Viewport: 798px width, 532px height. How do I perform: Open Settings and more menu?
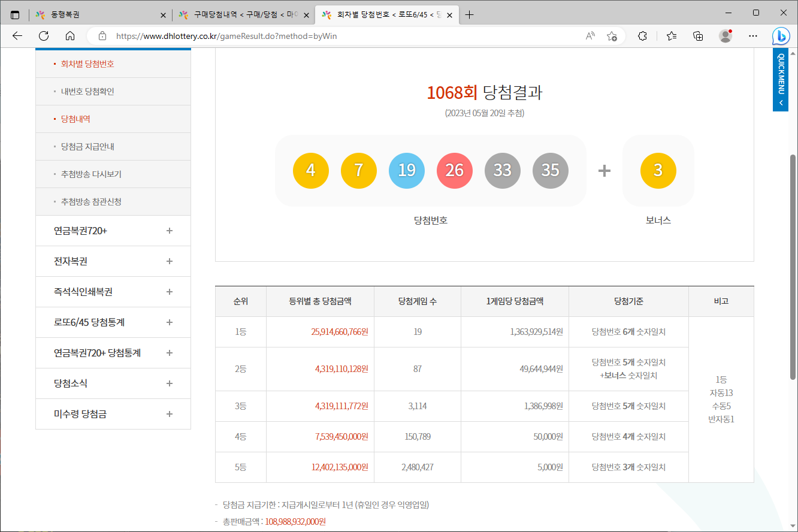coord(753,36)
